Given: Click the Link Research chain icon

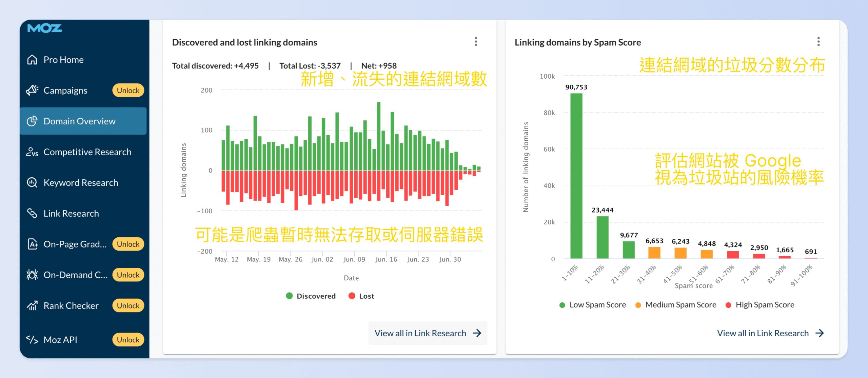Looking at the screenshot, I should [32, 213].
